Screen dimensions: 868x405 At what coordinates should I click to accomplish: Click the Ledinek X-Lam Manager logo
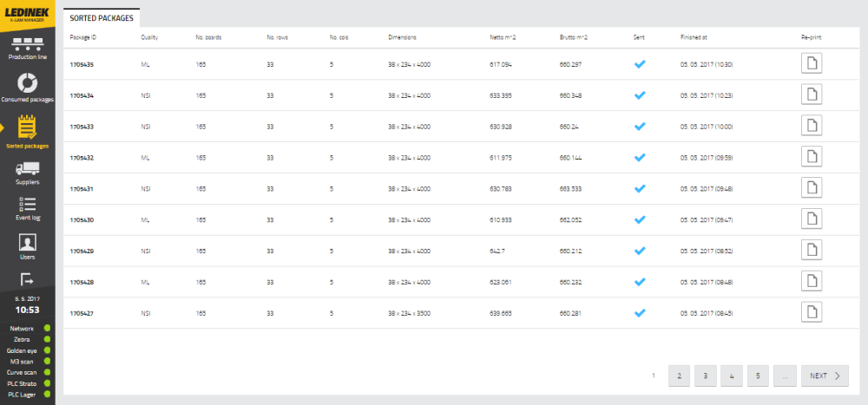click(x=28, y=14)
